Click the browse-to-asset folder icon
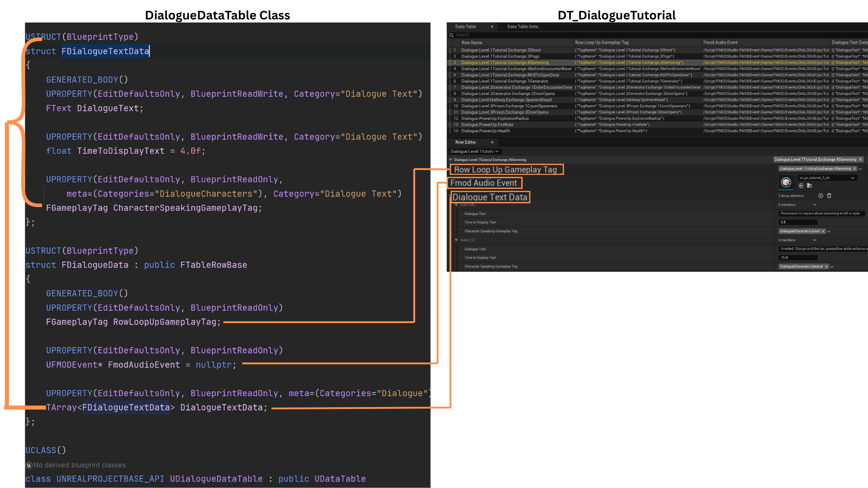 810,186
